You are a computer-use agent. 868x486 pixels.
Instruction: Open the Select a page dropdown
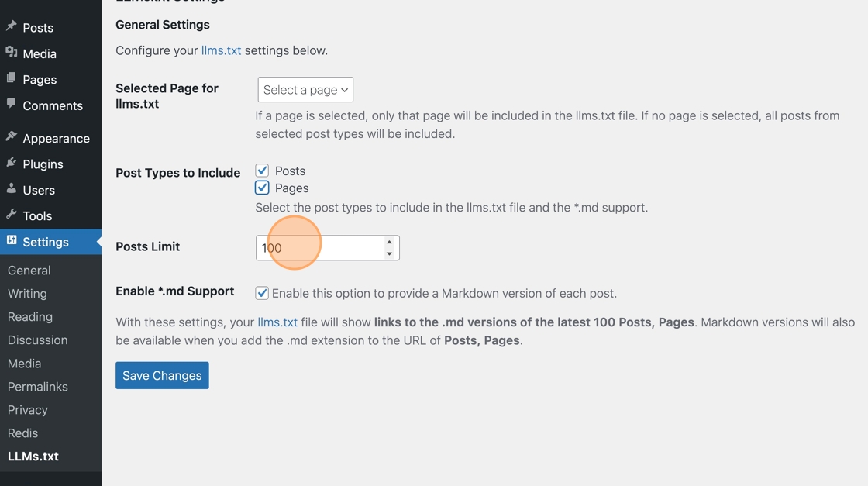pos(305,90)
